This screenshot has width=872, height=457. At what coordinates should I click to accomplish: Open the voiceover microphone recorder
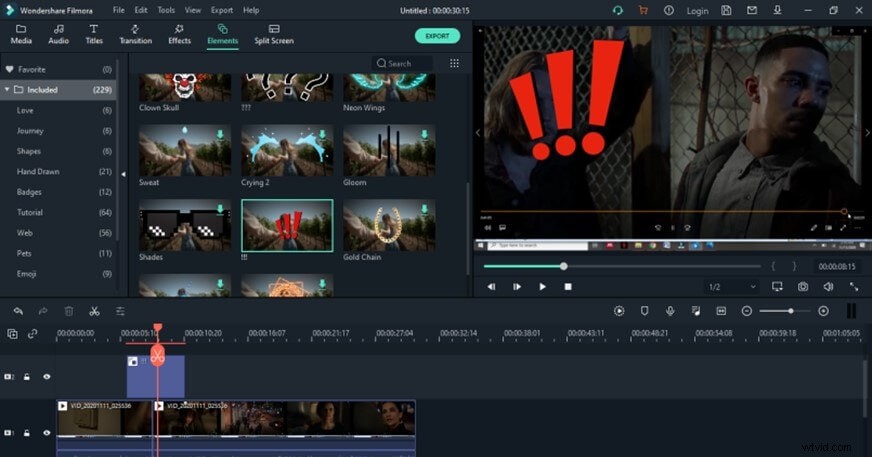pyautogui.click(x=670, y=311)
